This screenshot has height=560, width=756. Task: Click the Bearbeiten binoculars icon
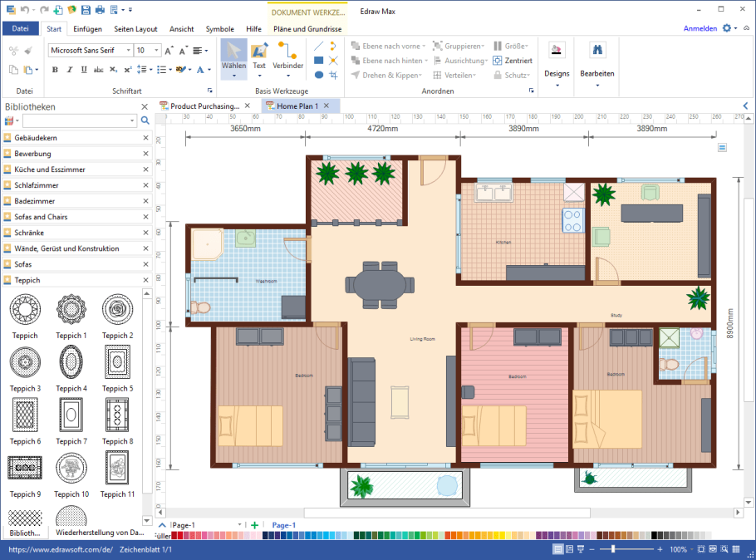pyautogui.click(x=596, y=51)
